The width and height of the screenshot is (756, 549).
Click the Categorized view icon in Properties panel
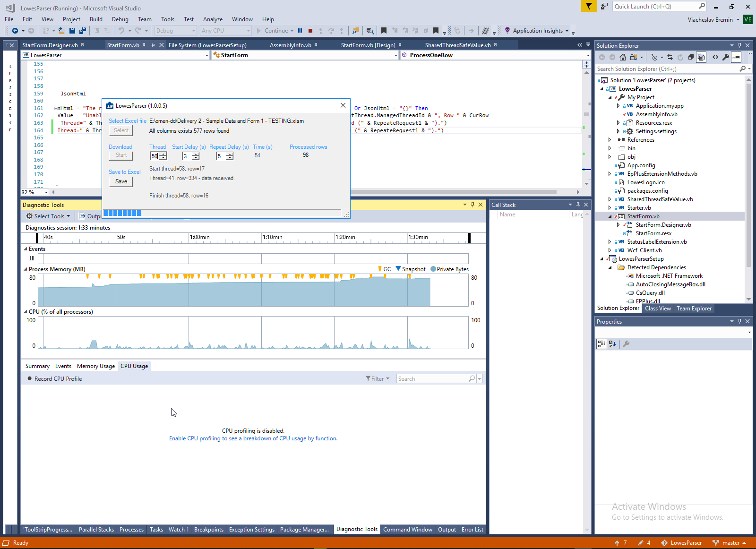pyautogui.click(x=601, y=344)
